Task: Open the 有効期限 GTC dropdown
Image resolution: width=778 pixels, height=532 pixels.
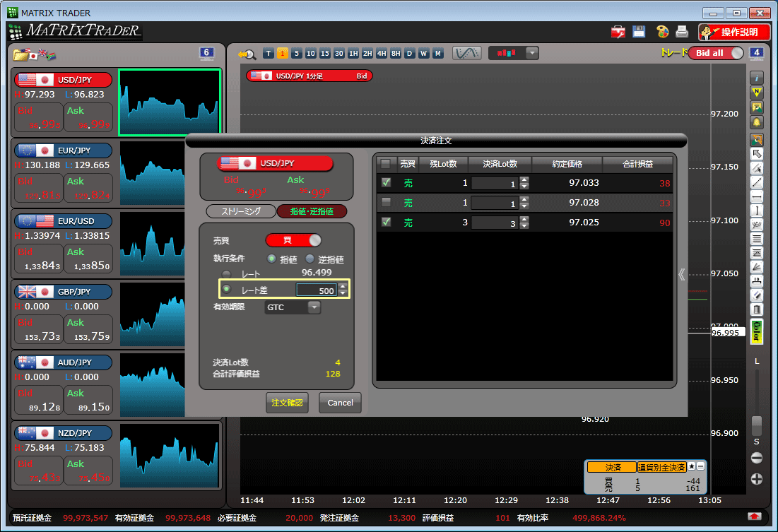Action: [293, 307]
